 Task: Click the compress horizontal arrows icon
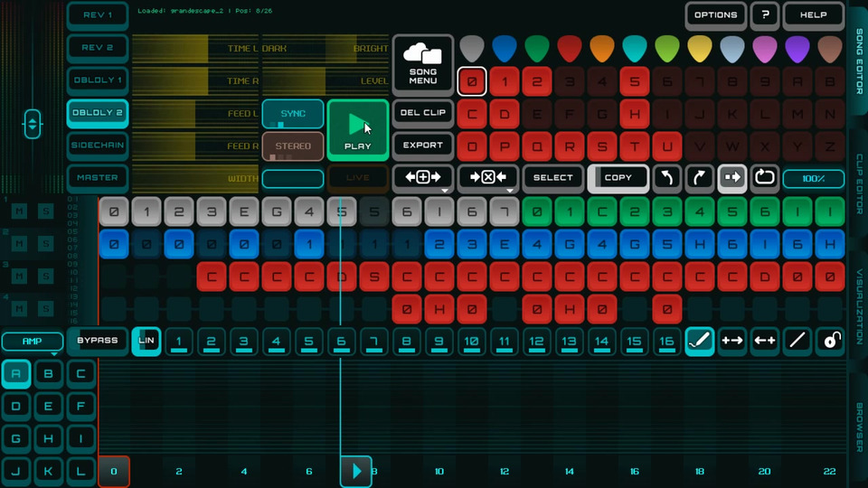pyautogui.click(x=765, y=341)
